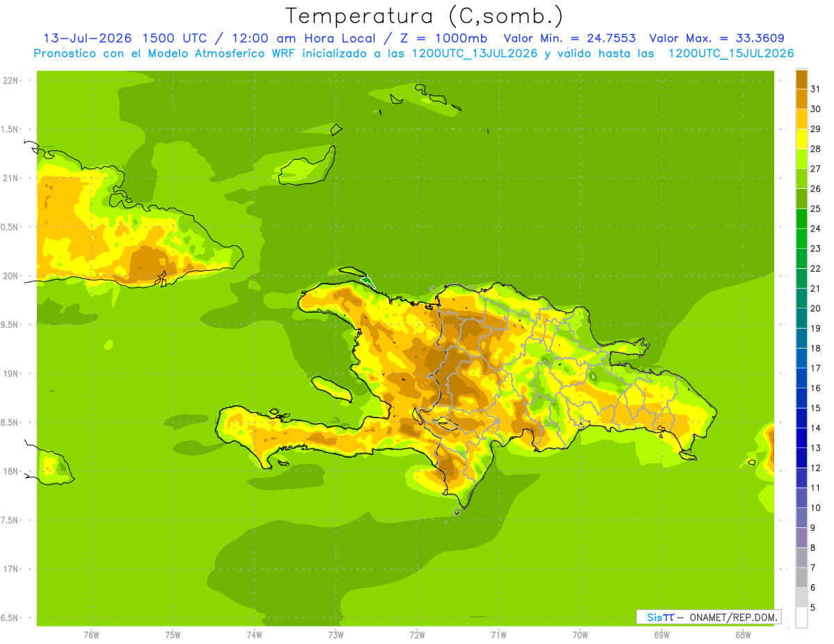Select the date text "13-Jul-2026"
The height and width of the screenshot is (644, 834).
pos(88,38)
